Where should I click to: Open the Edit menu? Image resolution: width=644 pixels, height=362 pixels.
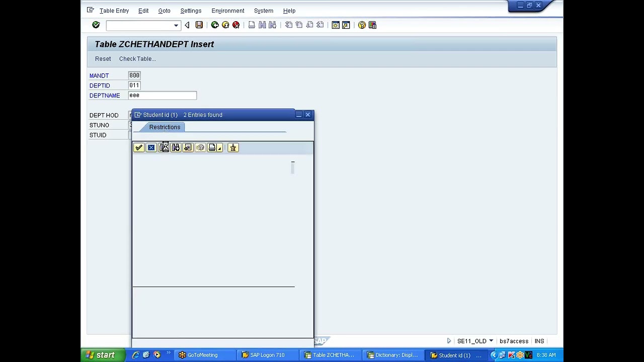click(143, 11)
